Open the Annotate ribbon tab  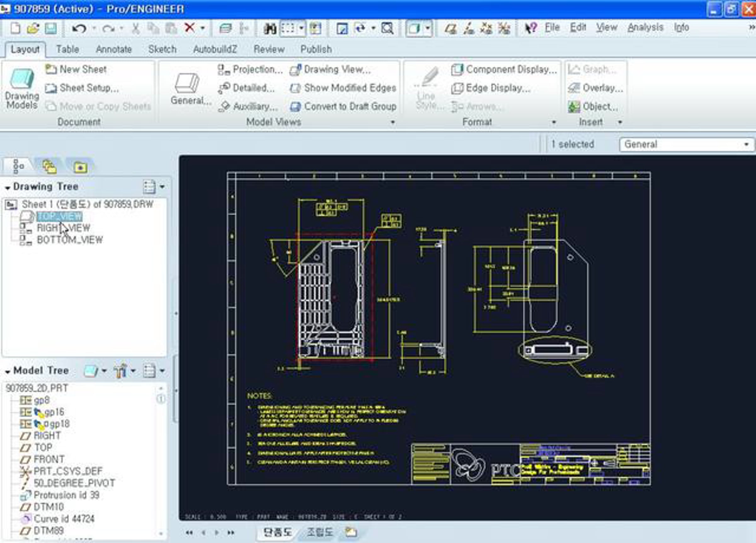114,49
